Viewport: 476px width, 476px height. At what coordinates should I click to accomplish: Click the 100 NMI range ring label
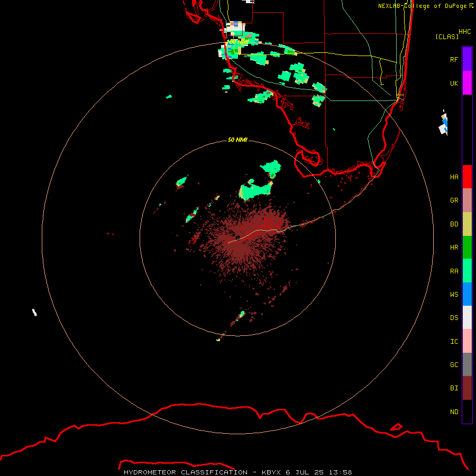click(237, 42)
